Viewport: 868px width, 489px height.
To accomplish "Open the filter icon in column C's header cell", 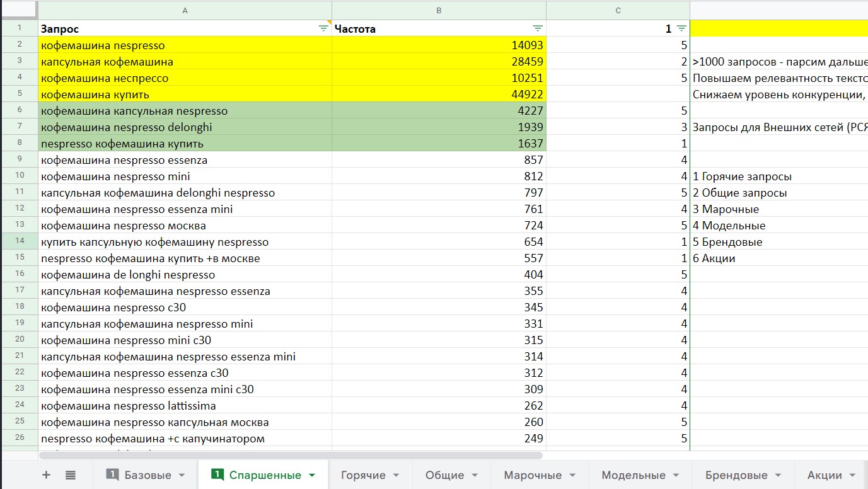I will pos(681,28).
